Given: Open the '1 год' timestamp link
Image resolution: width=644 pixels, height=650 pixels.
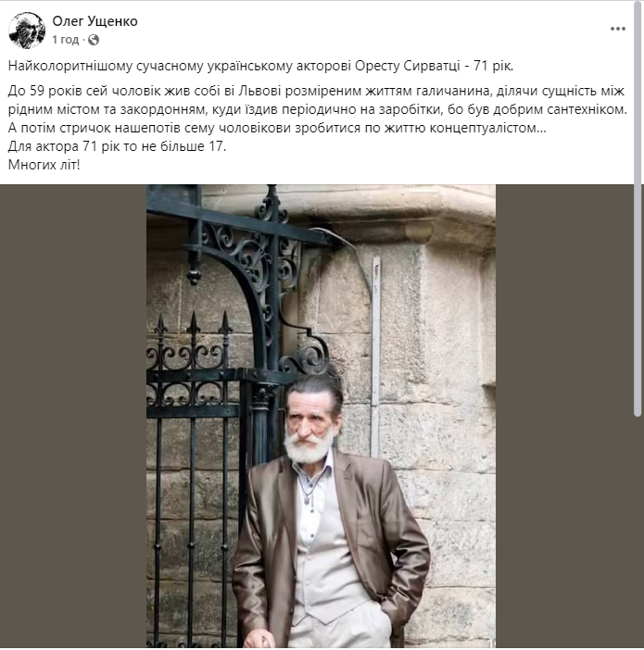Looking at the screenshot, I should point(65,40).
